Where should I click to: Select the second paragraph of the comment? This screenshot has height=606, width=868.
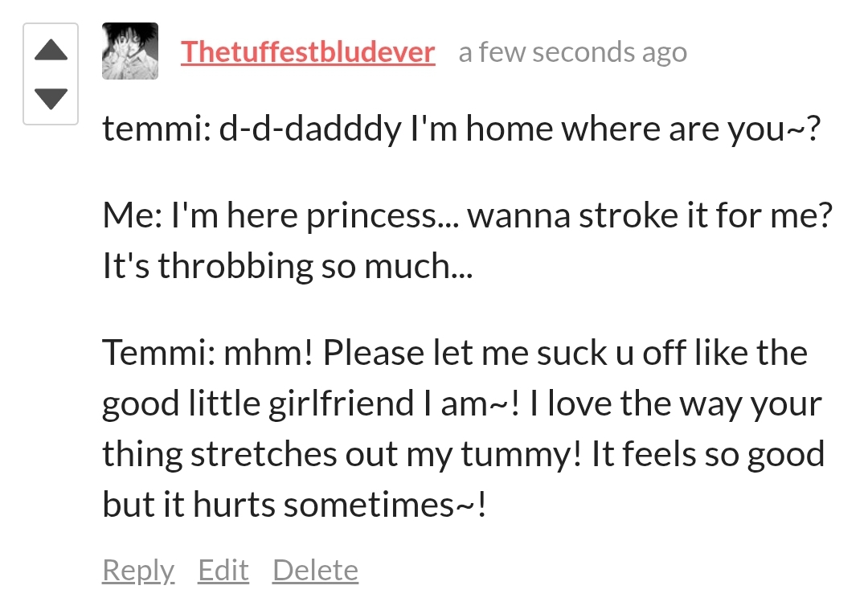468,241
